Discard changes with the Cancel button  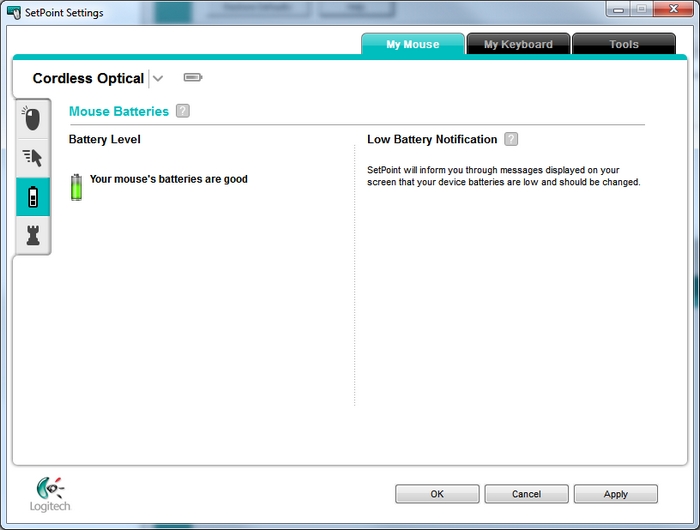526,494
